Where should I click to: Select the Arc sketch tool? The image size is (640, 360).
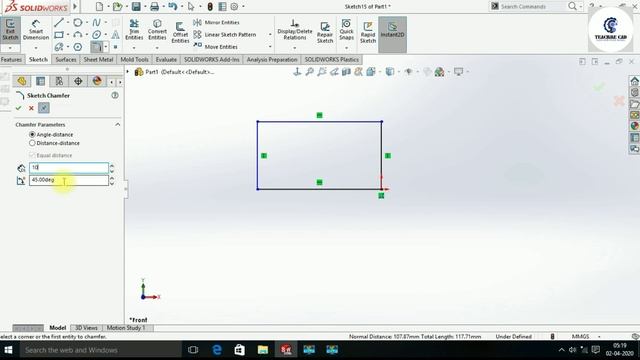[x=78, y=35]
